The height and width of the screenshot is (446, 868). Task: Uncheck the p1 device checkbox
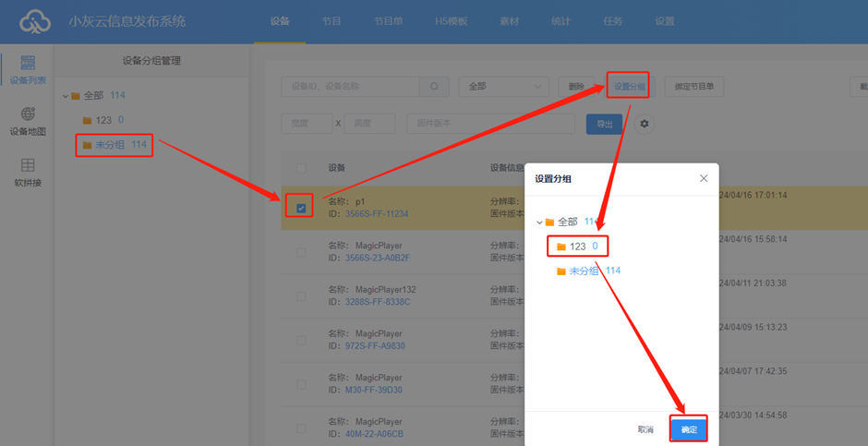pos(301,208)
